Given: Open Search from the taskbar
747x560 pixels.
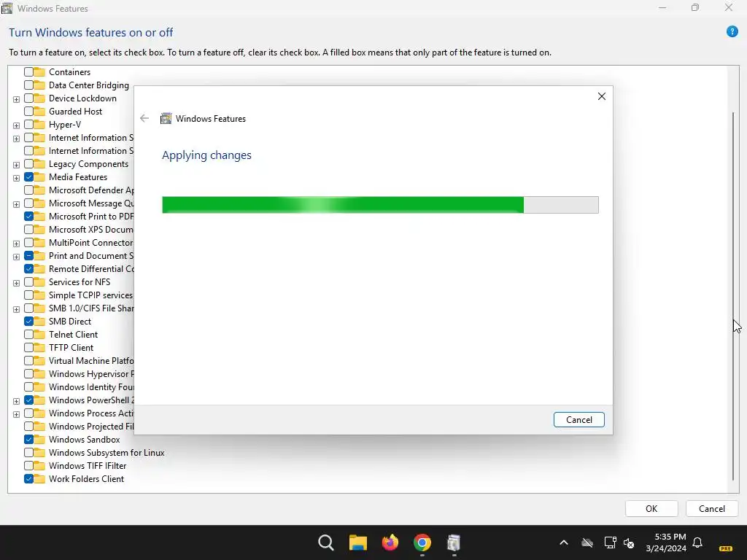Looking at the screenshot, I should (326, 542).
